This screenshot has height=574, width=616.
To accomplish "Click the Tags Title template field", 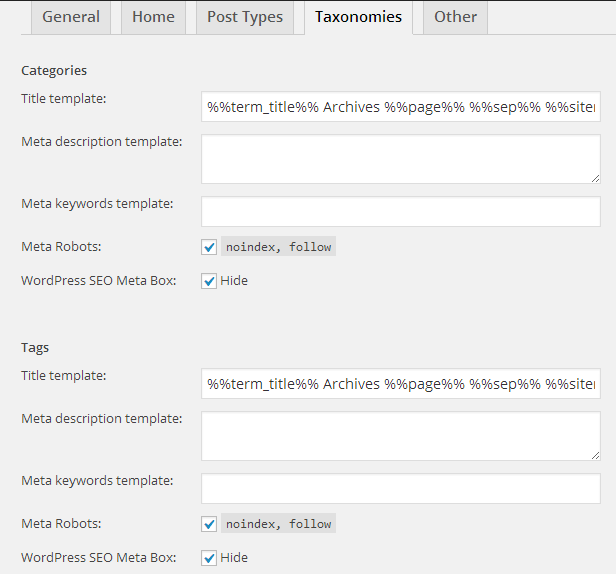I will click(401, 384).
